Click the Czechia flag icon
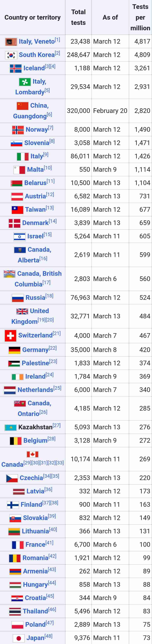 coord(12,478)
